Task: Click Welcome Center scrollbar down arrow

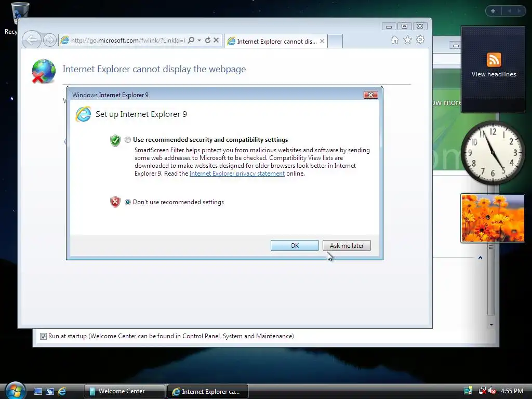Action: click(491, 325)
